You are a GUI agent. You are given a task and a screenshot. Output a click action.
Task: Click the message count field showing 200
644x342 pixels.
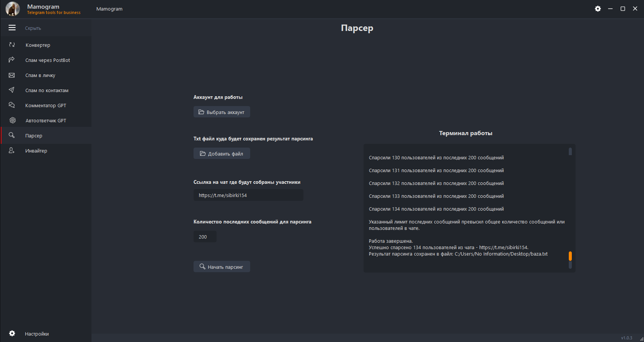(205, 237)
